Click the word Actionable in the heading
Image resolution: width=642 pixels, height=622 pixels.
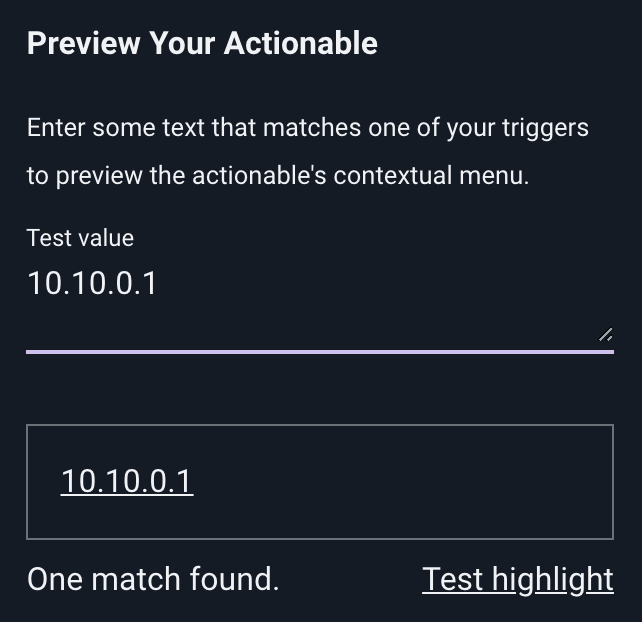[301, 43]
